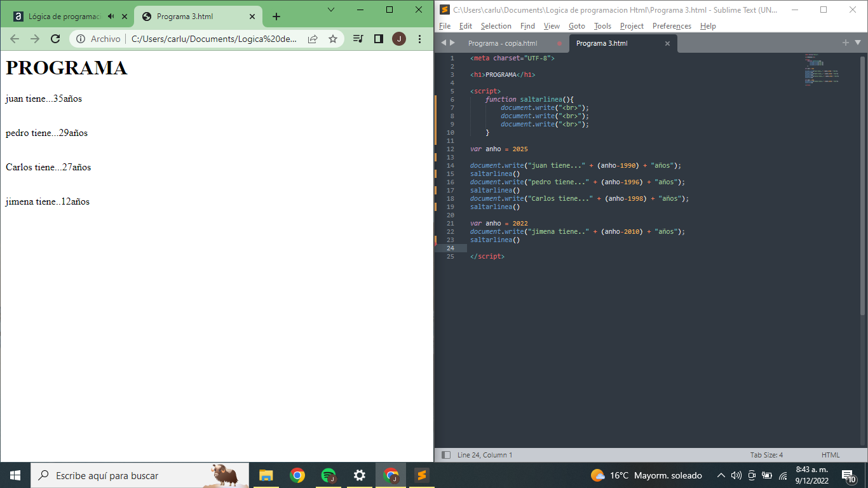Click 'juan tiene...35años' text on page

point(44,98)
